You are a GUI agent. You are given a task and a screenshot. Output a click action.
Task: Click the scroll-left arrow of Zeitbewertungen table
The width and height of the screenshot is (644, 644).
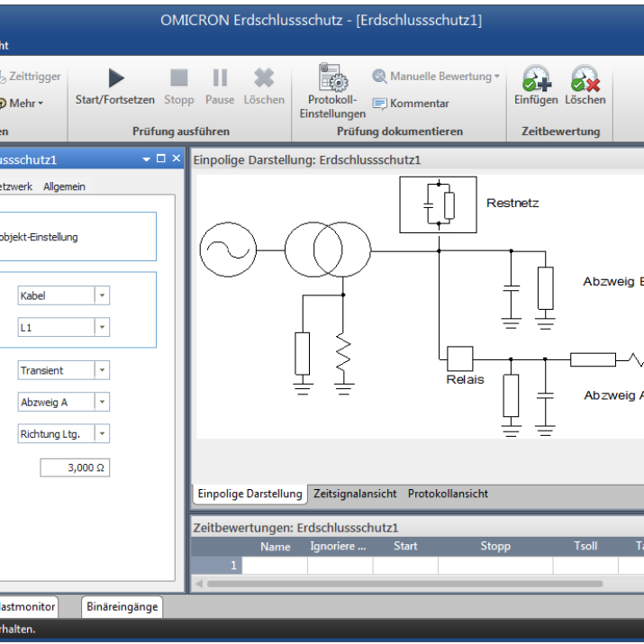(x=199, y=584)
